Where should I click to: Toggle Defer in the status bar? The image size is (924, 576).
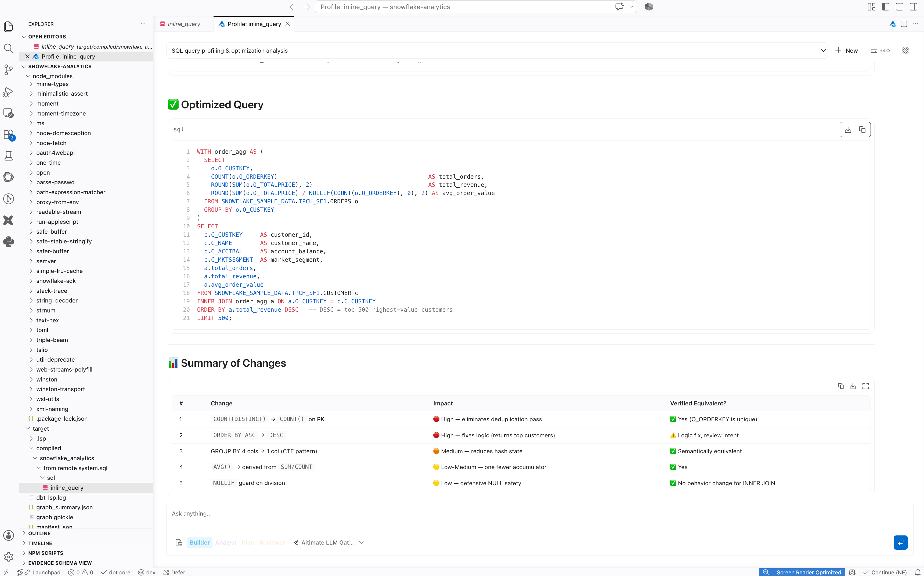coord(174,572)
